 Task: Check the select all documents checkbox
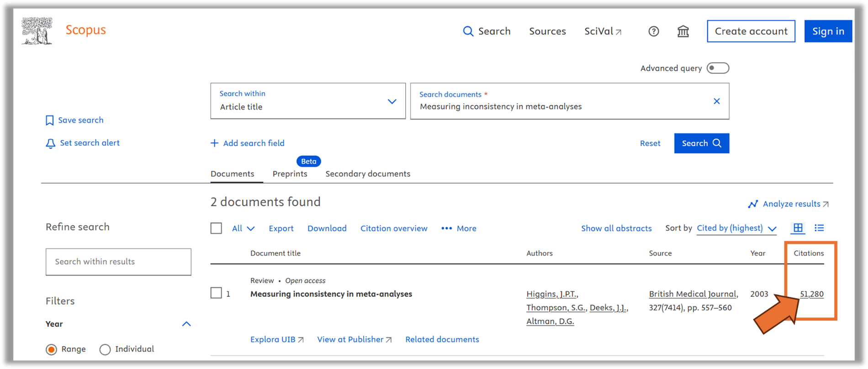pos(216,228)
